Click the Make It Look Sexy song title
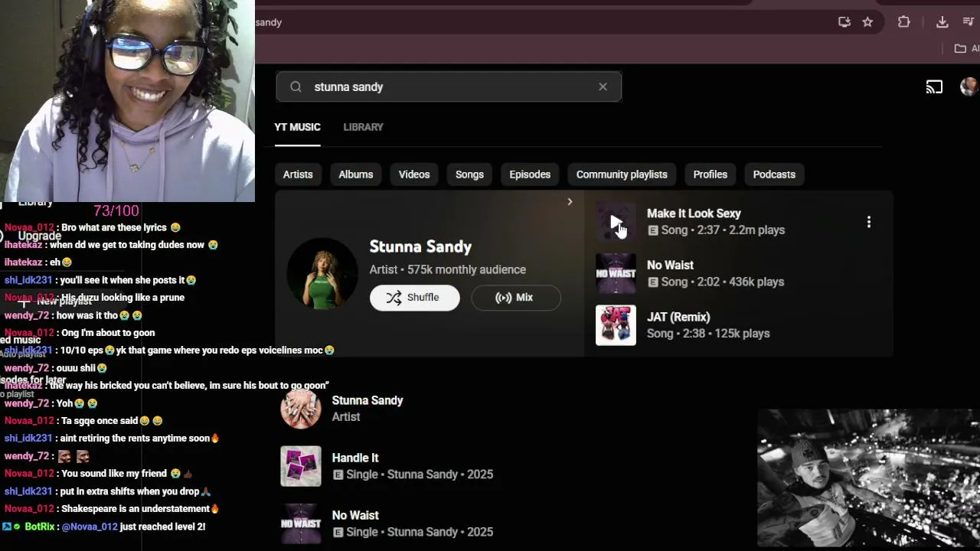 pyautogui.click(x=694, y=214)
